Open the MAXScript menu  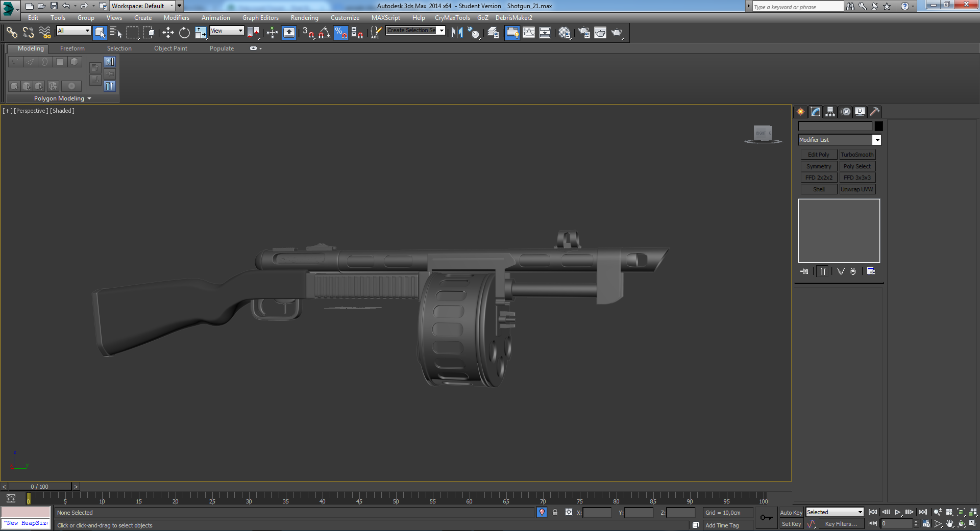(386, 18)
